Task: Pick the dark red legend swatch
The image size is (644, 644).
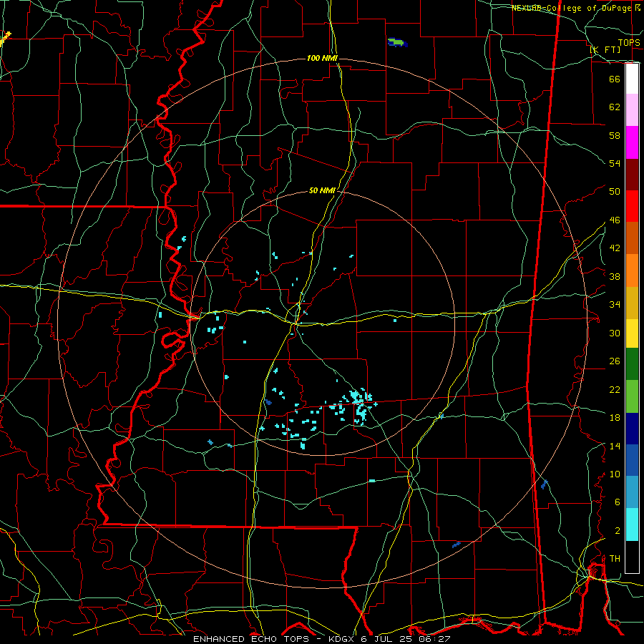Action: [x=632, y=175]
